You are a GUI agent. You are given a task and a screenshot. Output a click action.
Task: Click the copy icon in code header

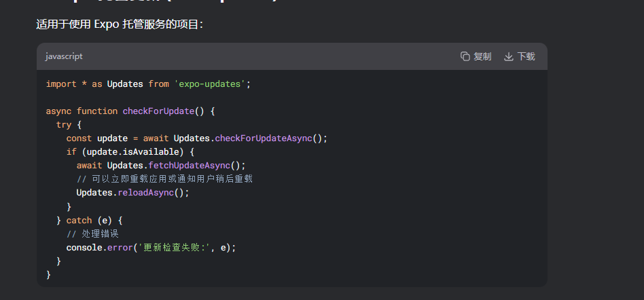(465, 56)
